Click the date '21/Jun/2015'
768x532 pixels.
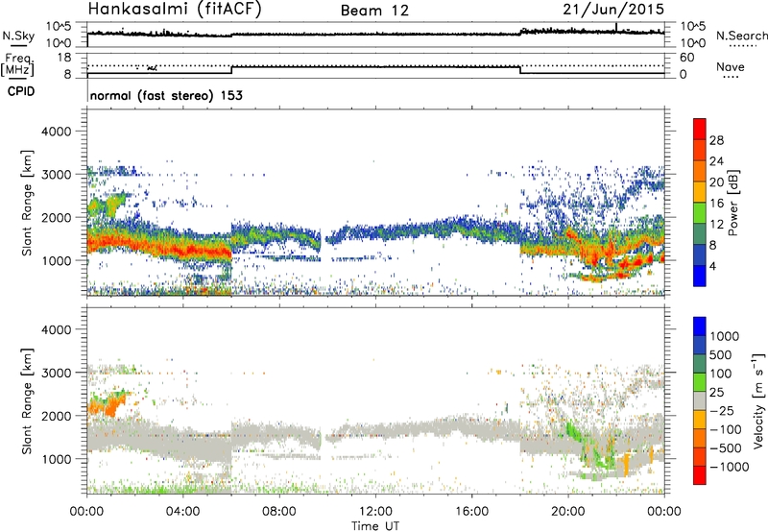pyautogui.click(x=613, y=9)
